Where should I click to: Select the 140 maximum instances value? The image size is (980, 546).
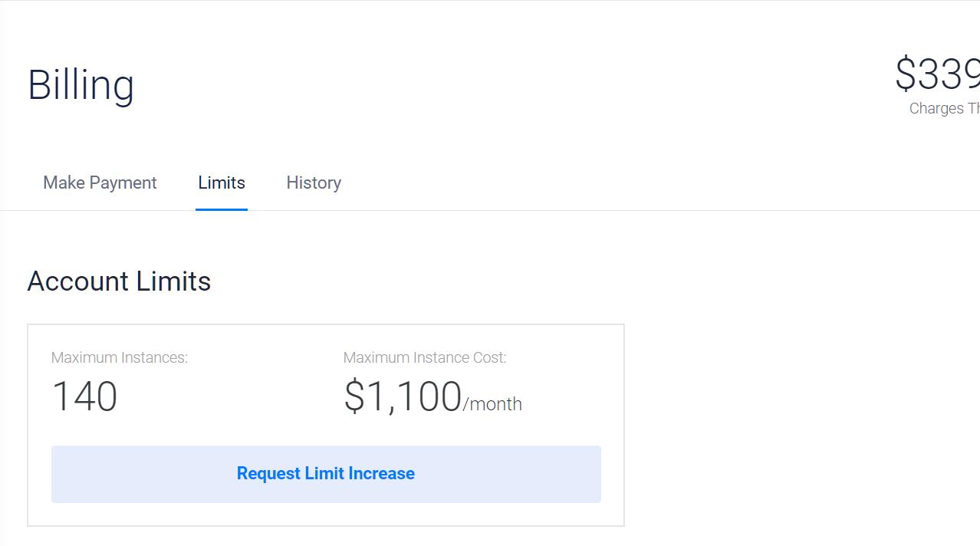tap(84, 396)
